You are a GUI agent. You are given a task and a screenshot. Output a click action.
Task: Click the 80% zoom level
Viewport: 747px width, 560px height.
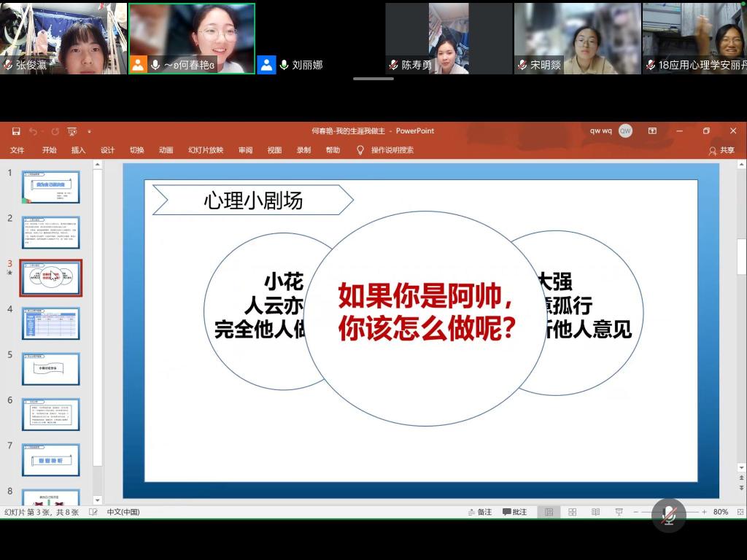click(x=720, y=512)
